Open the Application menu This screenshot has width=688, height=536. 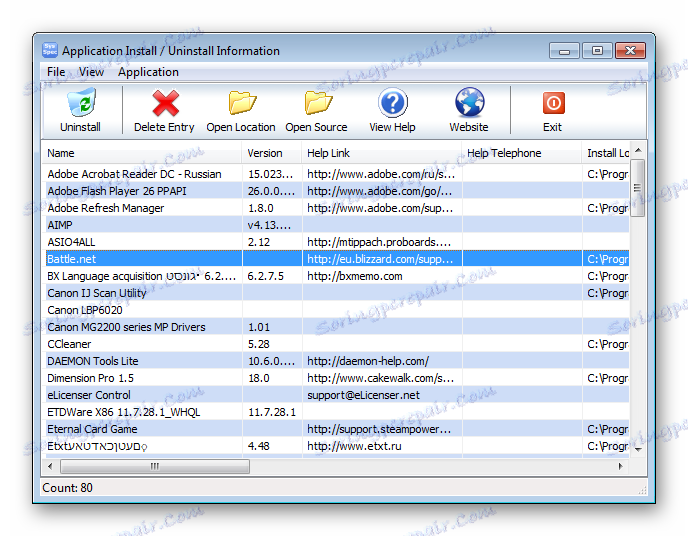148,72
